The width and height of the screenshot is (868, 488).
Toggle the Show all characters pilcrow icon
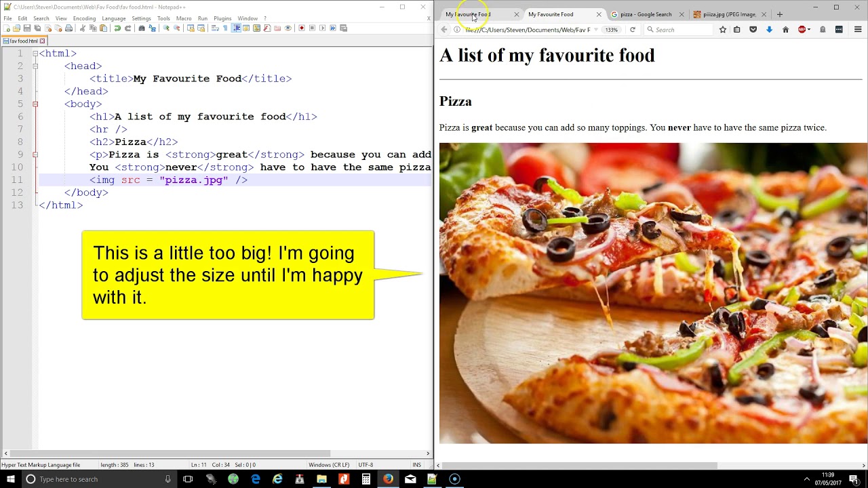pyautogui.click(x=225, y=28)
